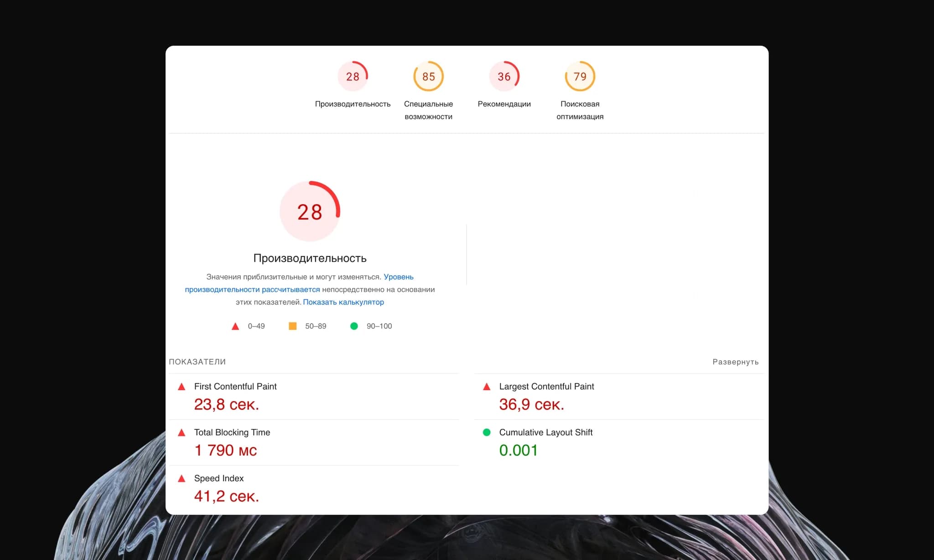The width and height of the screenshot is (934, 560).
Task: Open the Уровень производительности рассчитывается link
Action: pyautogui.click(x=252, y=289)
